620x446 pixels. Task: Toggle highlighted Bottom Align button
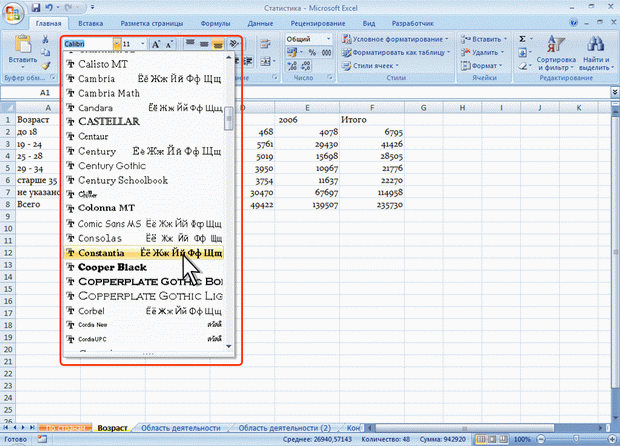pos(217,44)
